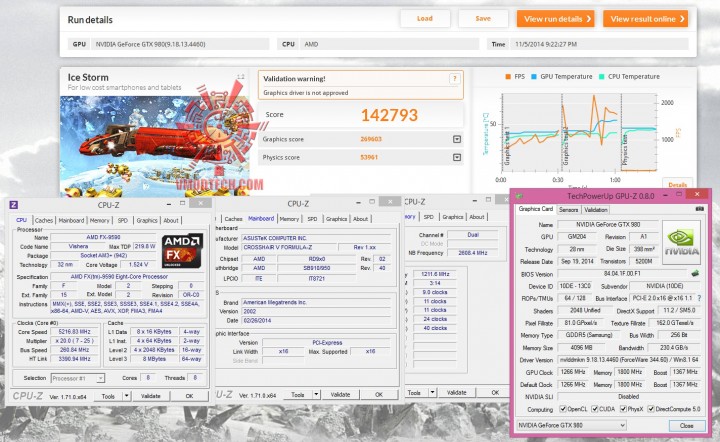Screen dimensions: 720x442
Task: Open About tab in the middle CPU-Z window
Action: [360, 219]
